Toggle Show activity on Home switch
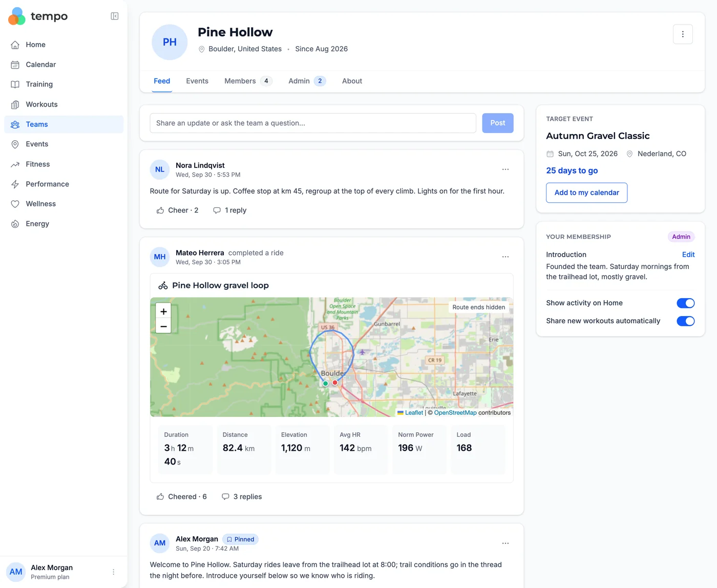The height and width of the screenshot is (588, 717). tap(686, 303)
